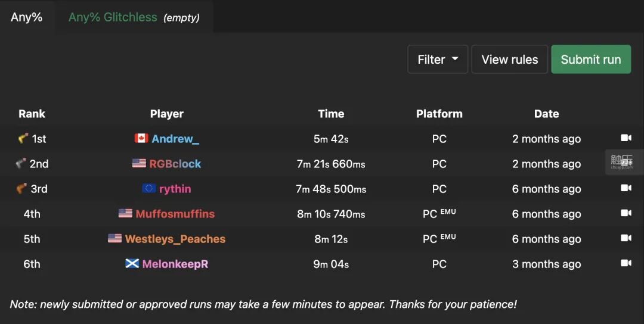The width and height of the screenshot is (644, 324).
Task: Open Muffosmuffins' player profile link
Action: click(x=175, y=214)
